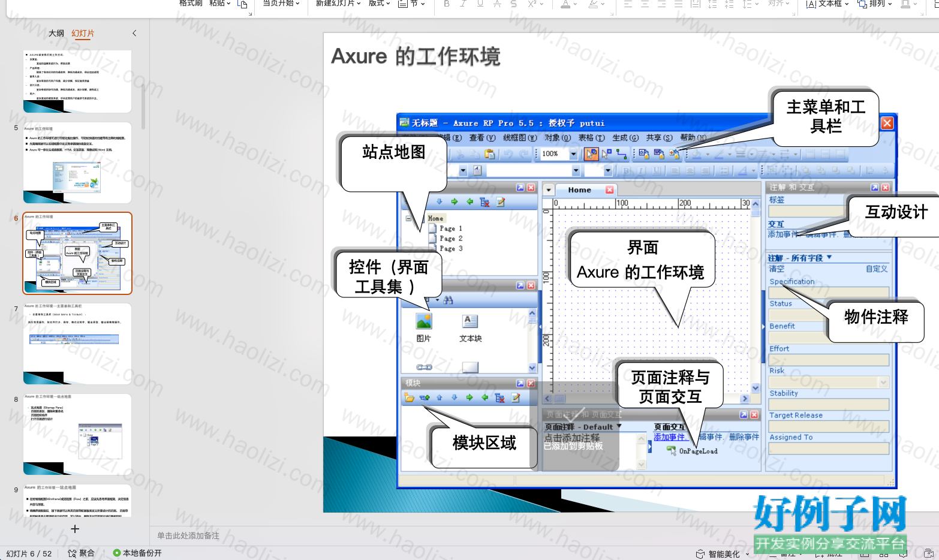This screenshot has width=939, height=560.
Task: Collapse the slide thumbnail panel
Action: click(x=134, y=34)
